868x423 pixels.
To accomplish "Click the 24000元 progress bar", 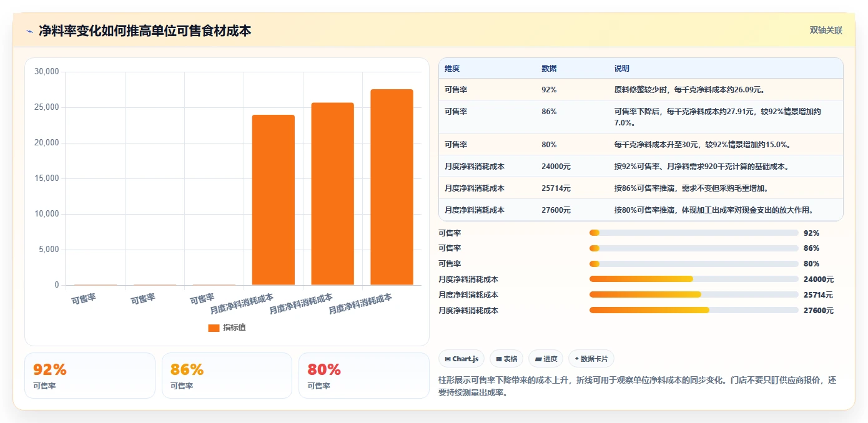I will [x=694, y=279].
